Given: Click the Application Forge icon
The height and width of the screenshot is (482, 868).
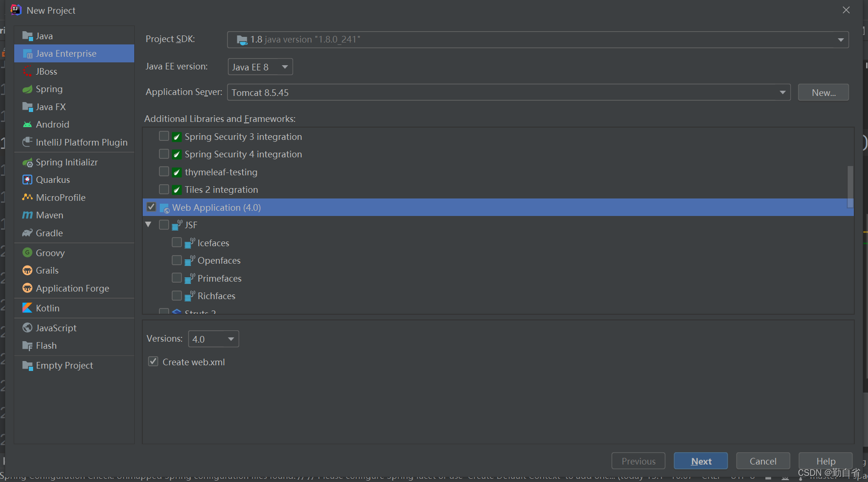Looking at the screenshot, I should pos(27,288).
